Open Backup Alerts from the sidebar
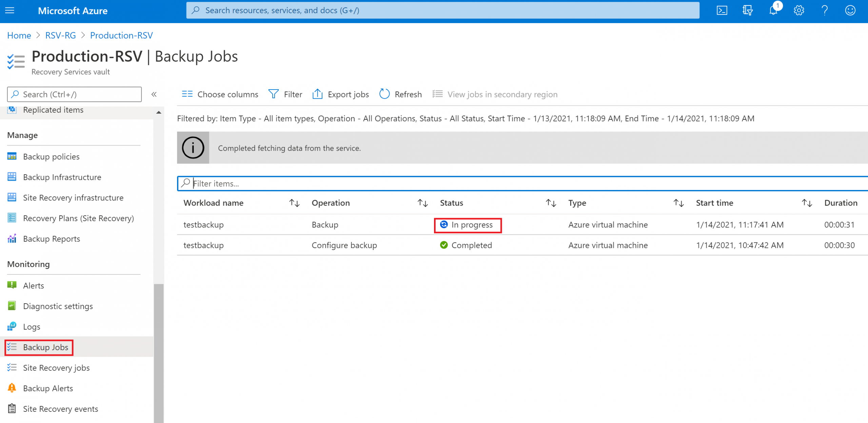Image resolution: width=868 pixels, height=423 pixels. 48,388
